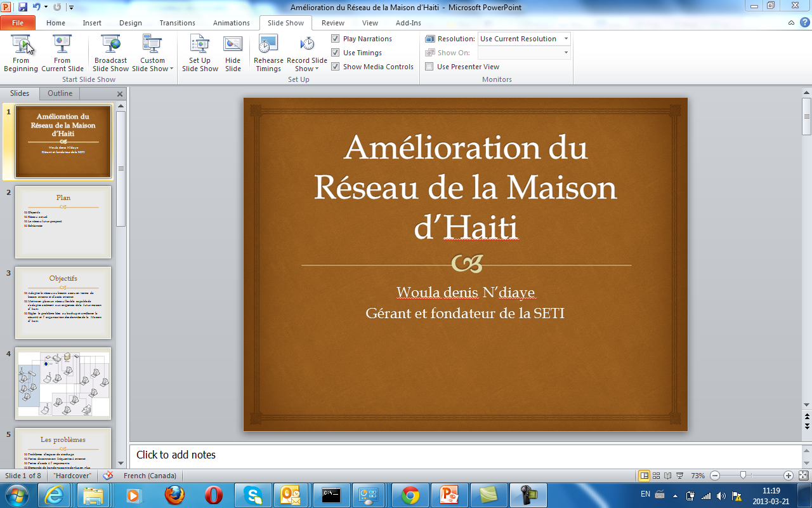The image size is (812, 508).
Task: Start slideshow From Beginning
Action: tap(21, 53)
